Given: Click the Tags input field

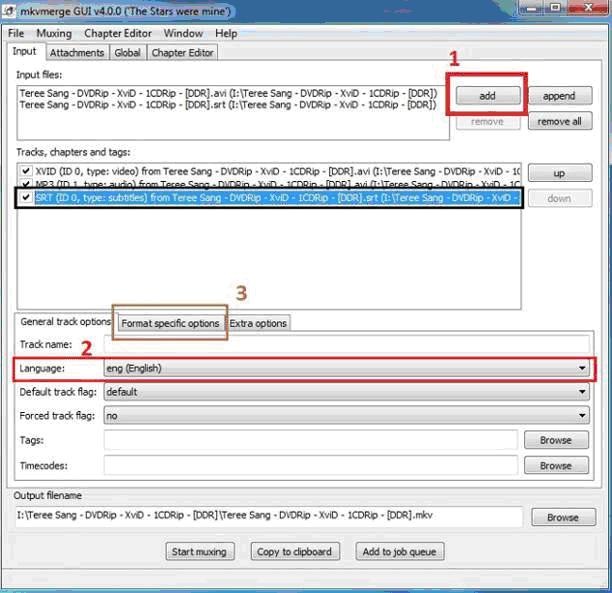Looking at the screenshot, I should pyautogui.click(x=311, y=440).
